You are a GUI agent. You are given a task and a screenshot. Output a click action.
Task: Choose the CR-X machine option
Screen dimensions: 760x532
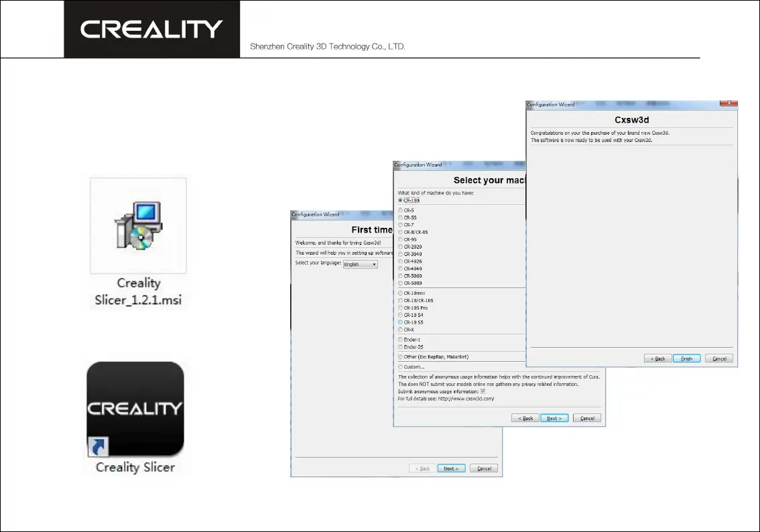[x=400, y=330]
